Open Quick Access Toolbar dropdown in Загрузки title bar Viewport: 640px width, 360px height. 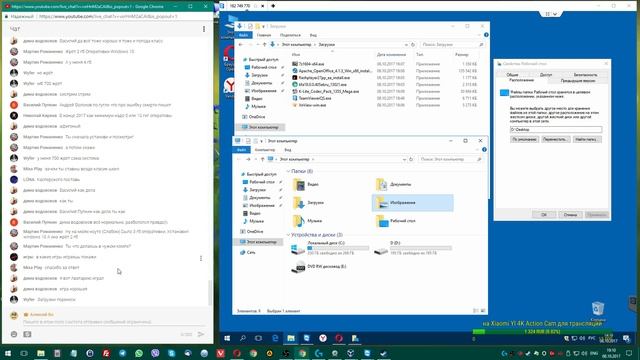[x=264, y=26]
